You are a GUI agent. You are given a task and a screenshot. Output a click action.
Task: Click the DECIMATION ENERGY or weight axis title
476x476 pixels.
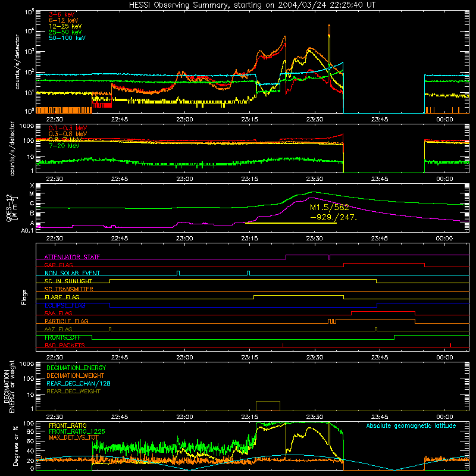10,387
